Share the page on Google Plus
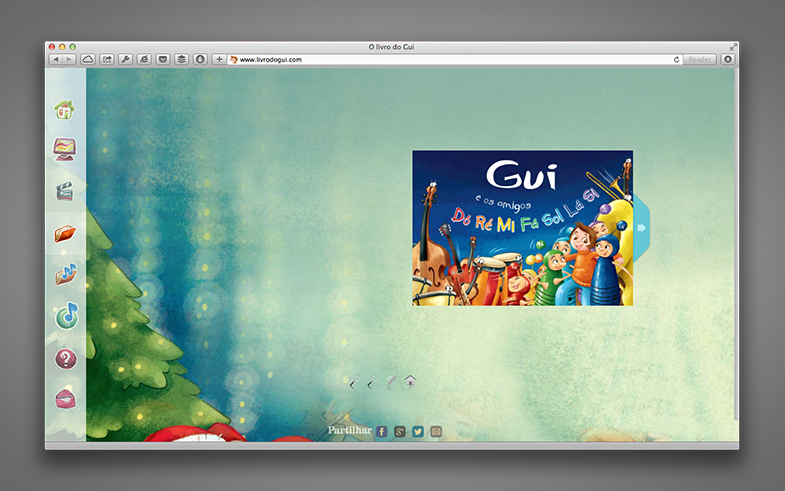 (x=400, y=431)
